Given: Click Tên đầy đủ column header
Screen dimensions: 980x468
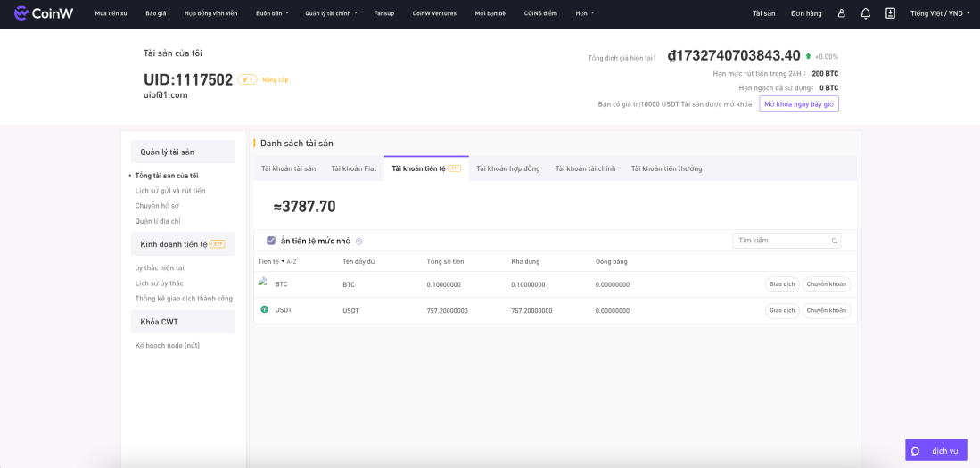Looking at the screenshot, I should click(358, 261).
